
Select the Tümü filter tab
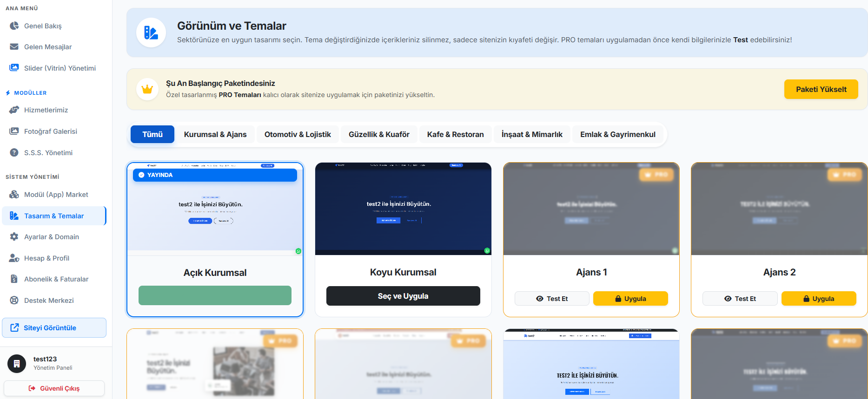point(152,134)
